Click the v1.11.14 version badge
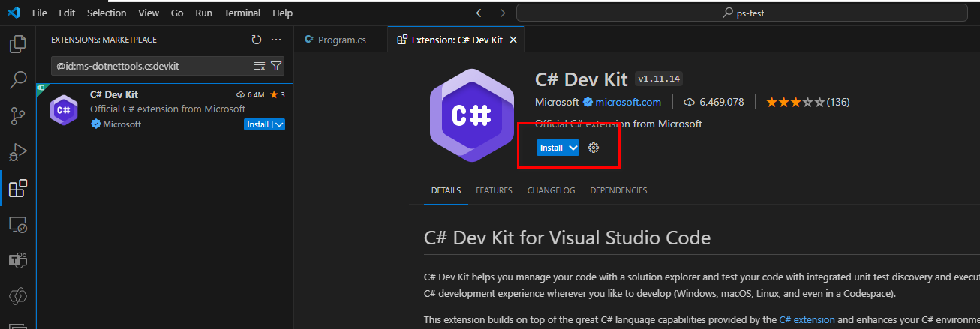The width and height of the screenshot is (980, 329). [x=659, y=79]
